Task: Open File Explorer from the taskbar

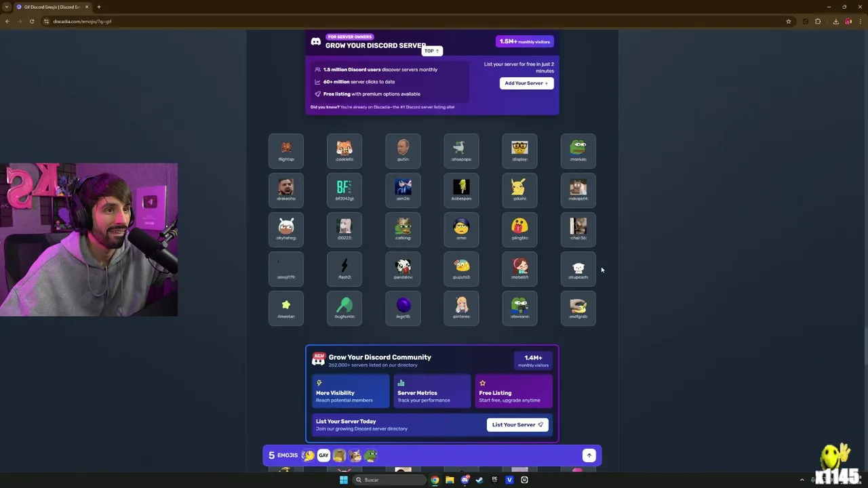Action: tap(450, 480)
